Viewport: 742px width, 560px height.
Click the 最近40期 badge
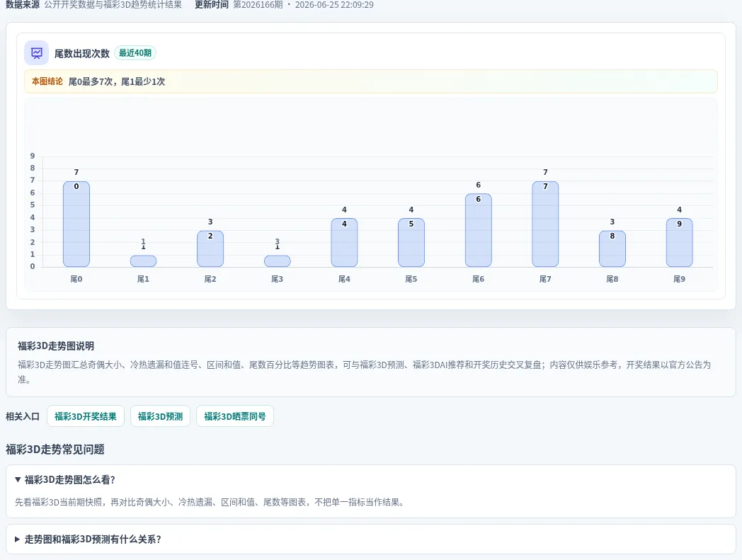135,53
